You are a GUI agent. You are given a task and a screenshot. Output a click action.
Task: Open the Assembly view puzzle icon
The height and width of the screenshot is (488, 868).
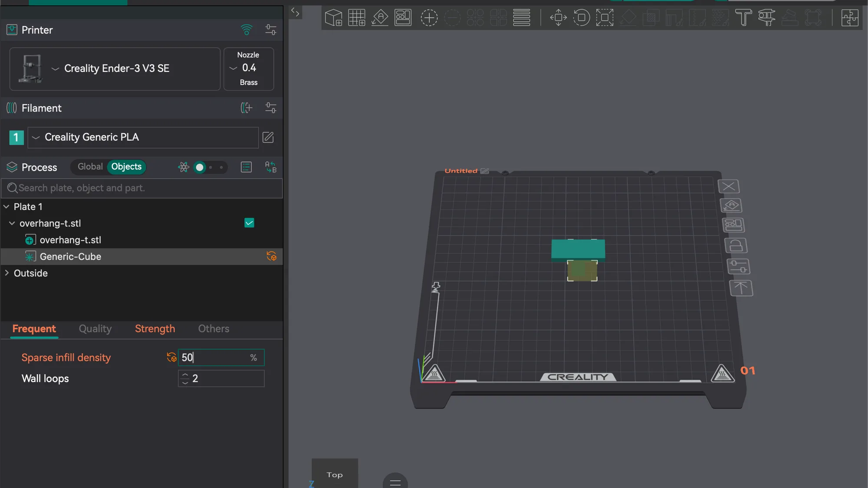849,18
